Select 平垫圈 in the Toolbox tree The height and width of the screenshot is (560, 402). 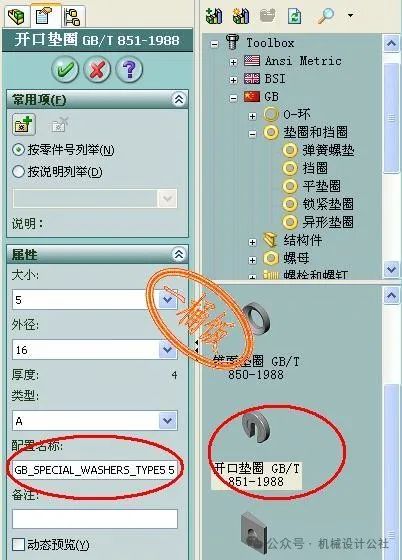[x=321, y=186]
